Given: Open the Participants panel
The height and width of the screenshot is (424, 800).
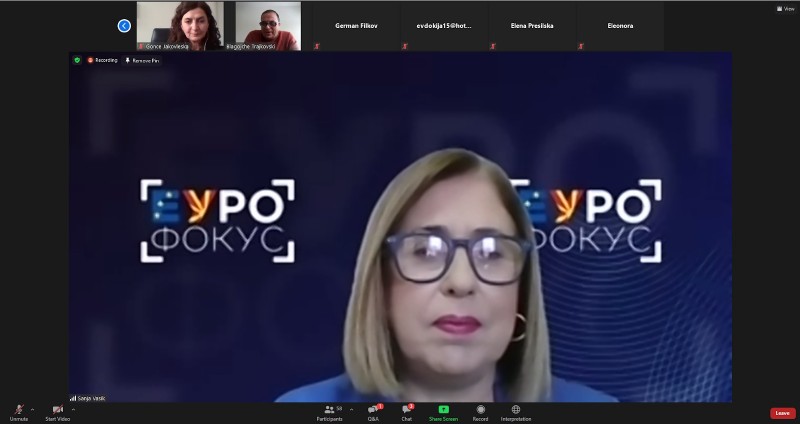Looking at the screenshot, I should pyautogui.click(x=329, y=411).
